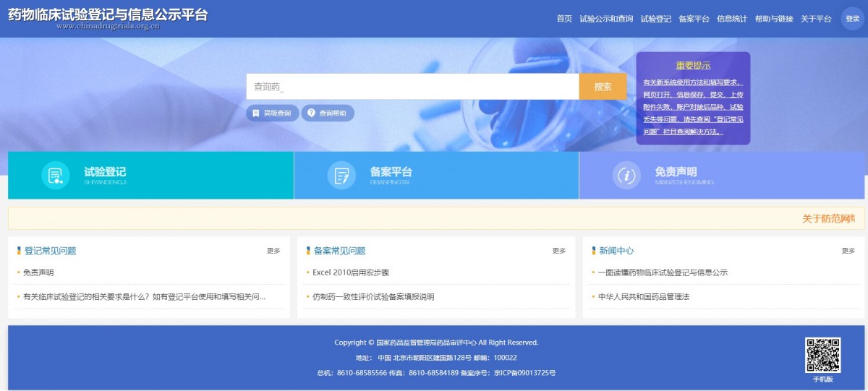
Task: Click footer phone 8610-68585566
Action: click(x=360, y=373)
